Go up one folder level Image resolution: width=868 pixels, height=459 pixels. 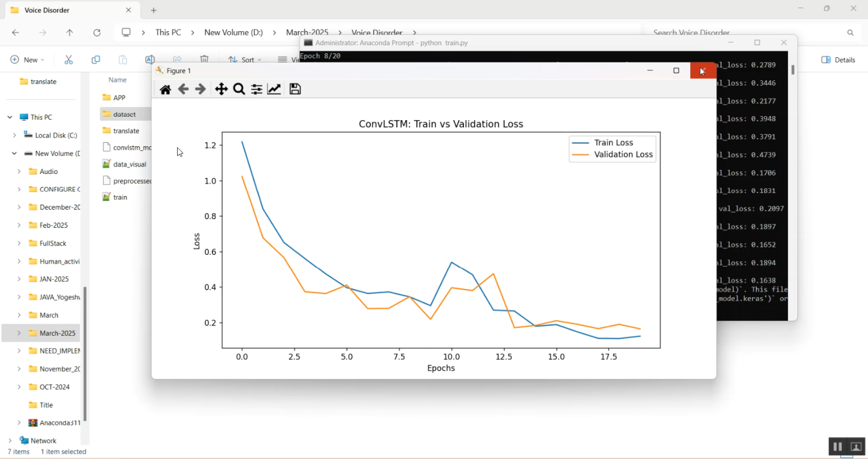[69, 33]
